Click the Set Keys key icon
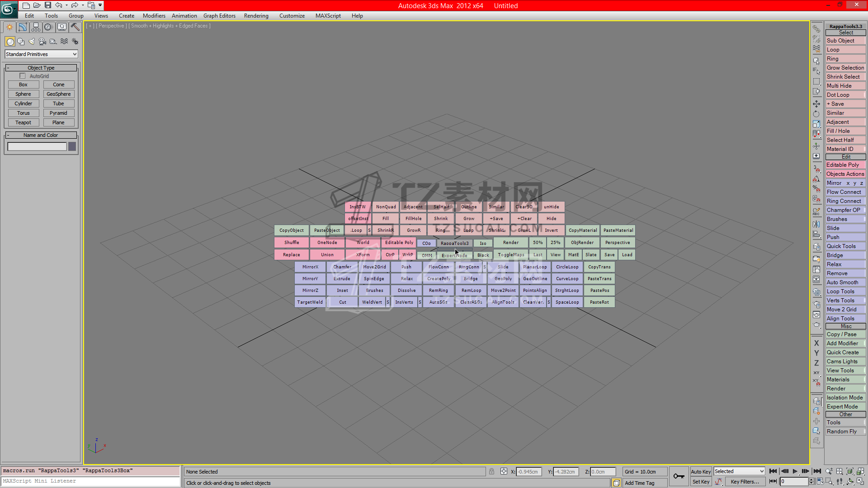The width and height of the screenshot is (868, 488). [x=679, y=476]
